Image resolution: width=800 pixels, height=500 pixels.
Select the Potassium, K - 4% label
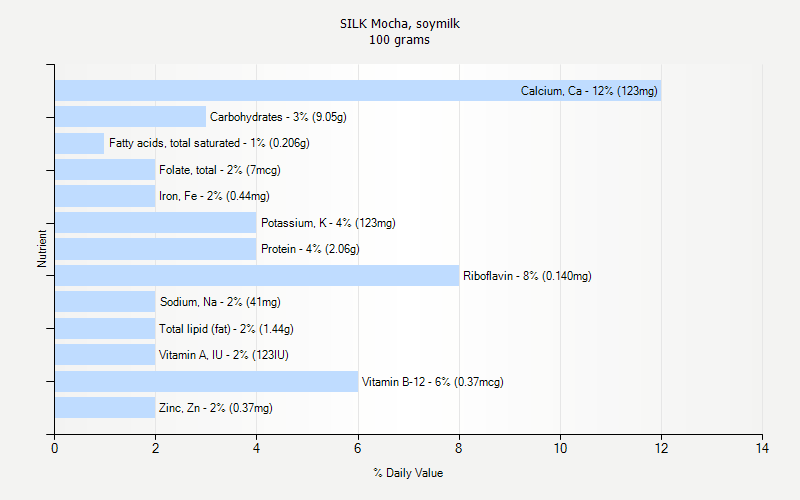click(x=328, y=223)
